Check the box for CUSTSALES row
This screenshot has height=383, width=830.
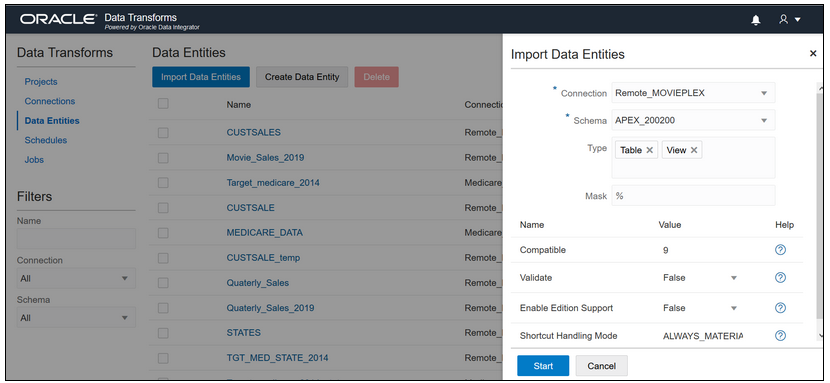163,133
